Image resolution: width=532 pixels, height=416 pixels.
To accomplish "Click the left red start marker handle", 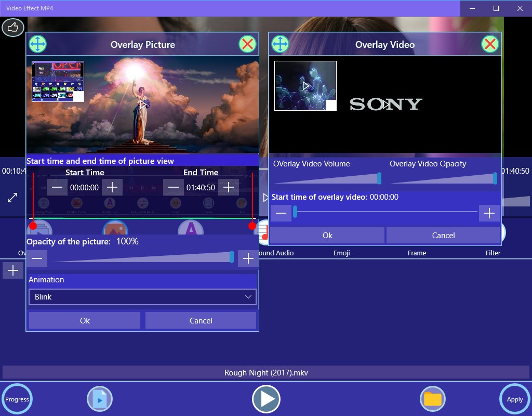I will click(x=33, y=226).
